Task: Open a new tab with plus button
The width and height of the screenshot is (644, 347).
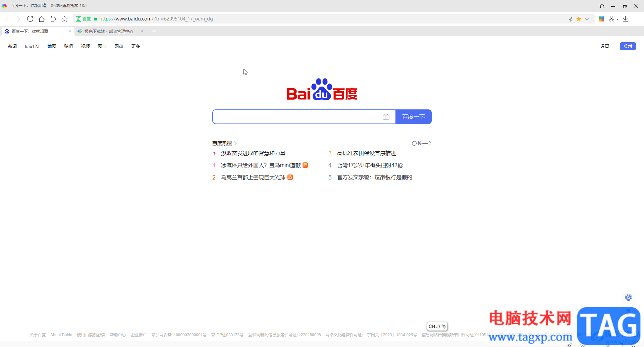Action: pyautogui.click(x=154, y=31)
